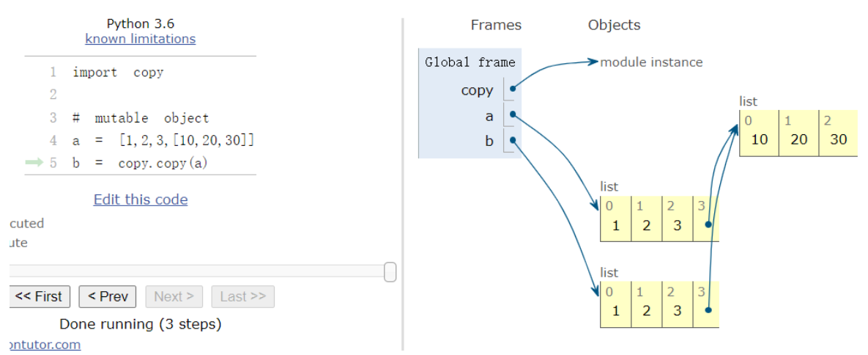Click value 10 in the nested list

click(760, 139)
